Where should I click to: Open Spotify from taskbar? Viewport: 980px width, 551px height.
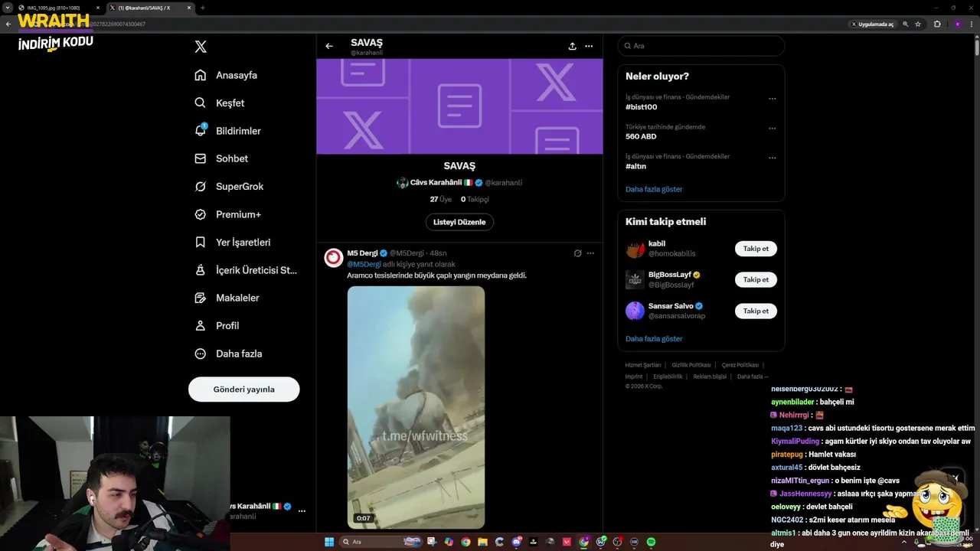pyautogui.click(x=651, y=542)
